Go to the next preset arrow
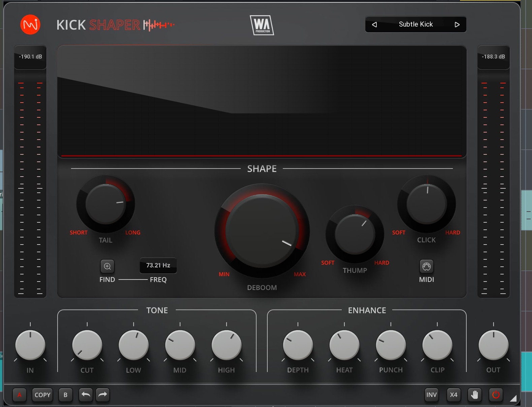The image size is (532, 407). 457,25
